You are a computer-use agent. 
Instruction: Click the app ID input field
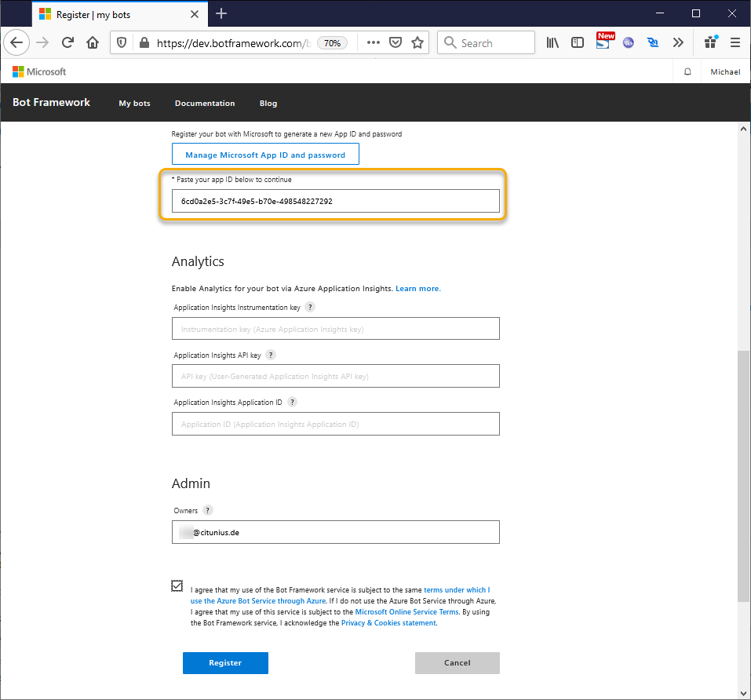pos(335,201)
